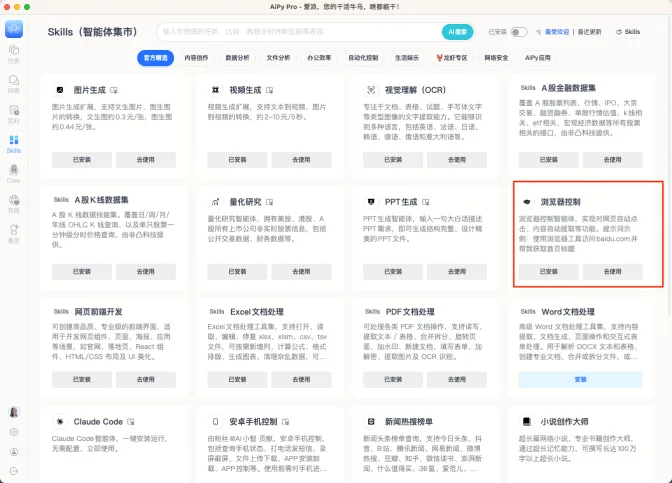Click the user avatar in sidebar
The width and height of the screenshot is (672, 483).
tap(14, 412)
